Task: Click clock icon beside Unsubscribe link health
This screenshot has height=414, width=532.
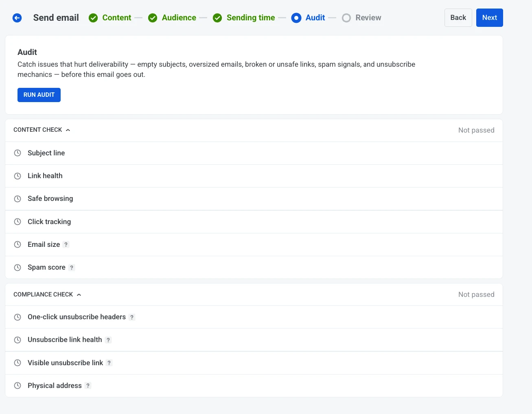Action: [18, 340]
